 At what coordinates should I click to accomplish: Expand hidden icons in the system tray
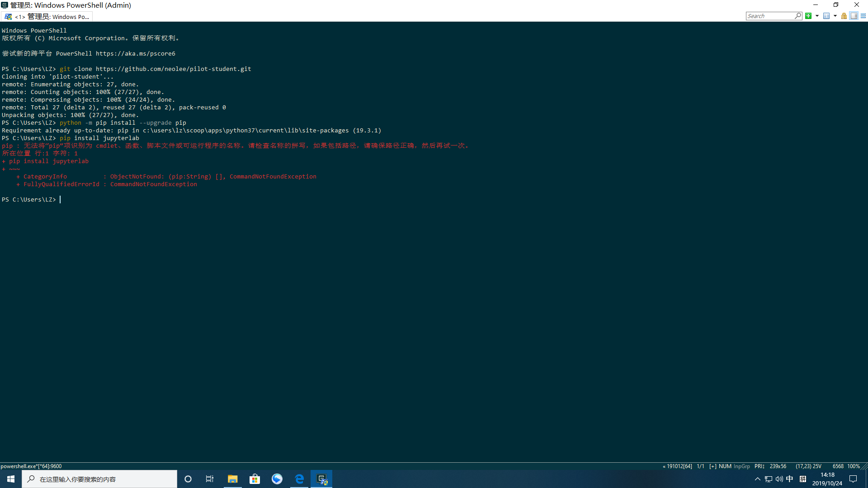click(x=757, y=479)
